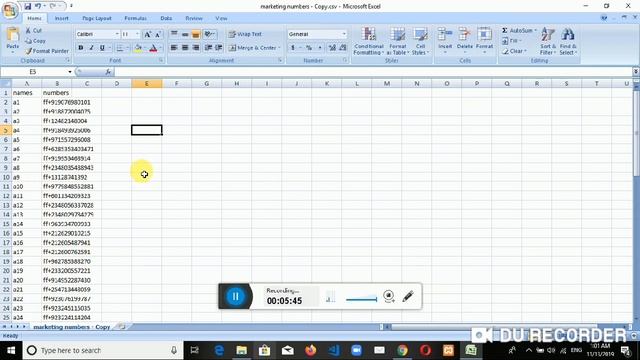Click the Clear eraser command
The width and height of the screenshot is (640, 360).
[x=513, y=51]
